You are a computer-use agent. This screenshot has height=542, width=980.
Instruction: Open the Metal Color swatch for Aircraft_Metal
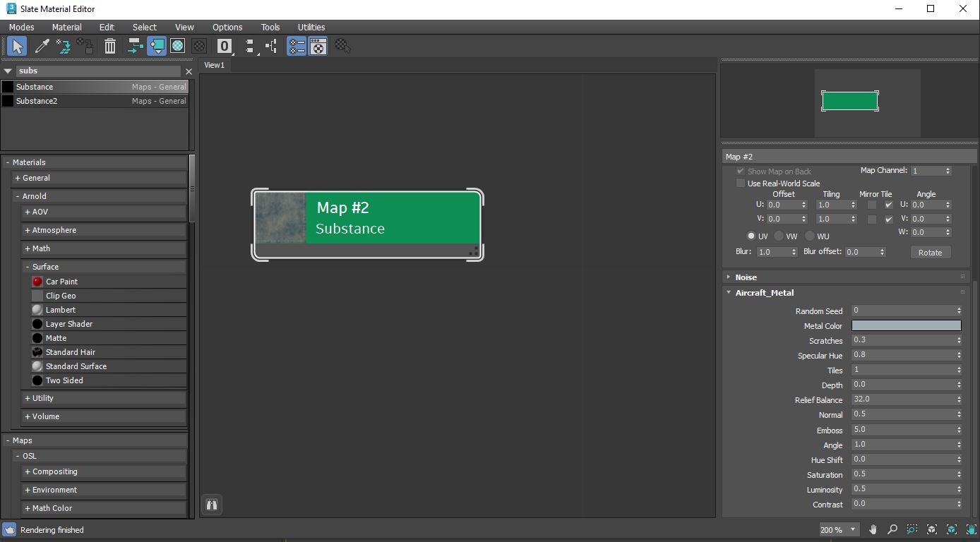point(906,325)
